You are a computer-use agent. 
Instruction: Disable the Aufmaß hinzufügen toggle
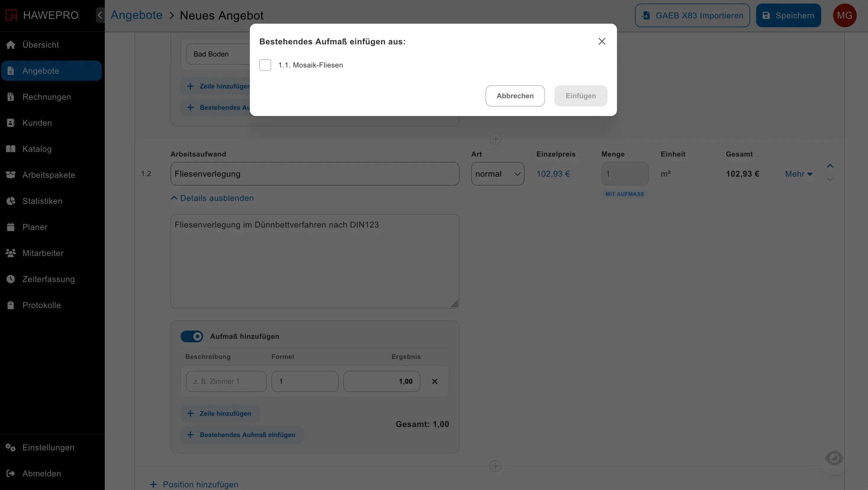pos(192,336)
